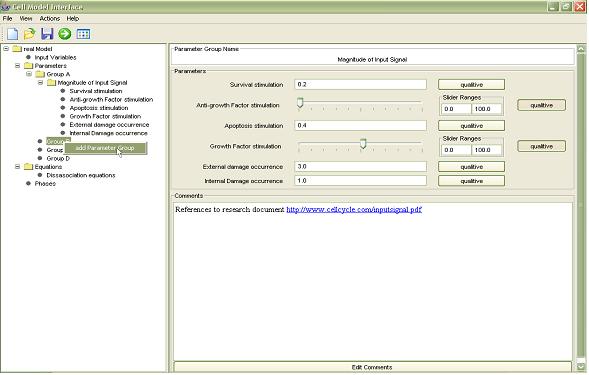This screenshot has width=589, height=375.
Task: Collapse the real Model tree node
Action: (6, 48)
